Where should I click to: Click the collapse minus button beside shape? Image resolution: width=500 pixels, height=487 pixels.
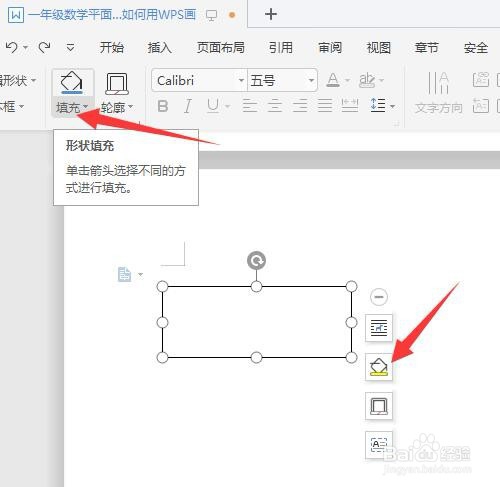(379, 297)
